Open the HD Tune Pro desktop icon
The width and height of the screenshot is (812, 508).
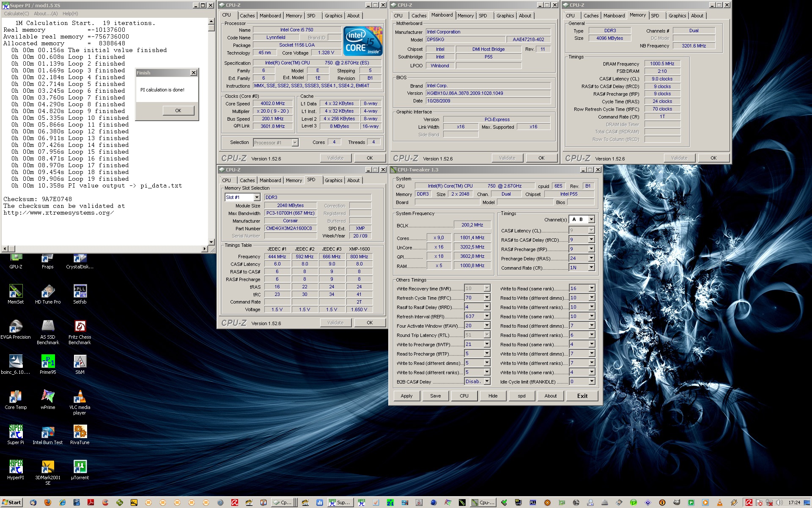(x=48, y=292)
